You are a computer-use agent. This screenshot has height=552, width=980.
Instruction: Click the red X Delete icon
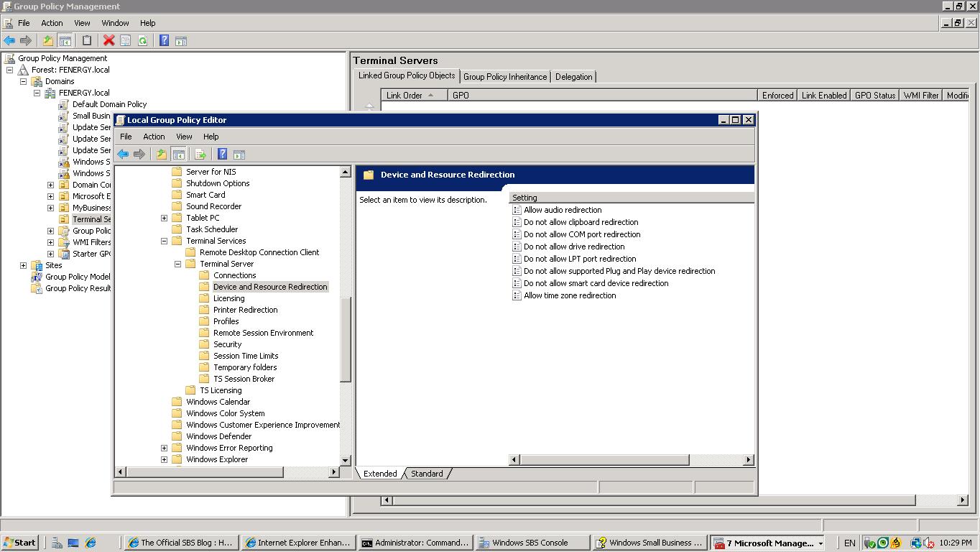108,41
